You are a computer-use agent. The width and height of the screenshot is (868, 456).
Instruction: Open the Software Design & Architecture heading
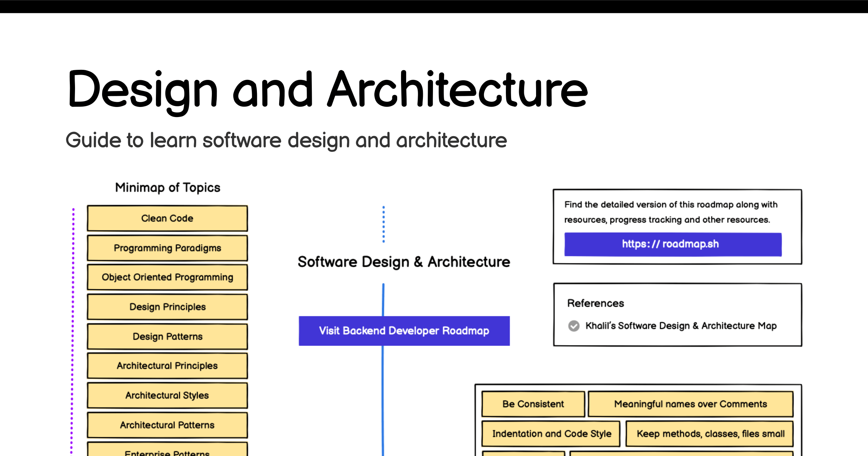pos(404,262)
